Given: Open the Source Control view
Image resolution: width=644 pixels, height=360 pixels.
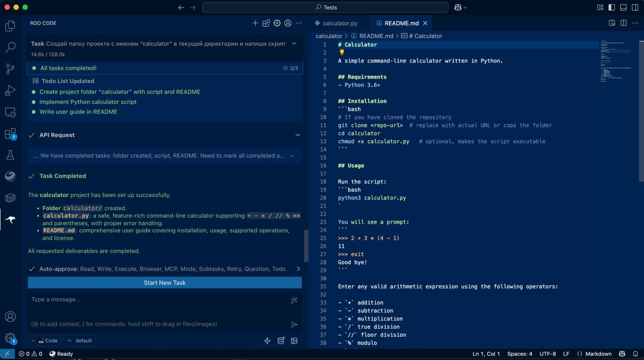Looking at the screenshot, I should pos(10,69).
